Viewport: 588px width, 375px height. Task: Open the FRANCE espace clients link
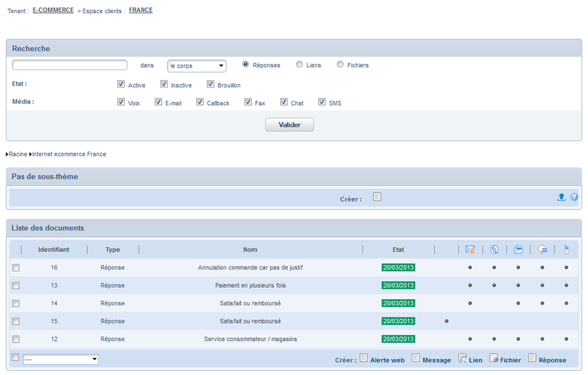pyautogui.click(x=141, y=10)
